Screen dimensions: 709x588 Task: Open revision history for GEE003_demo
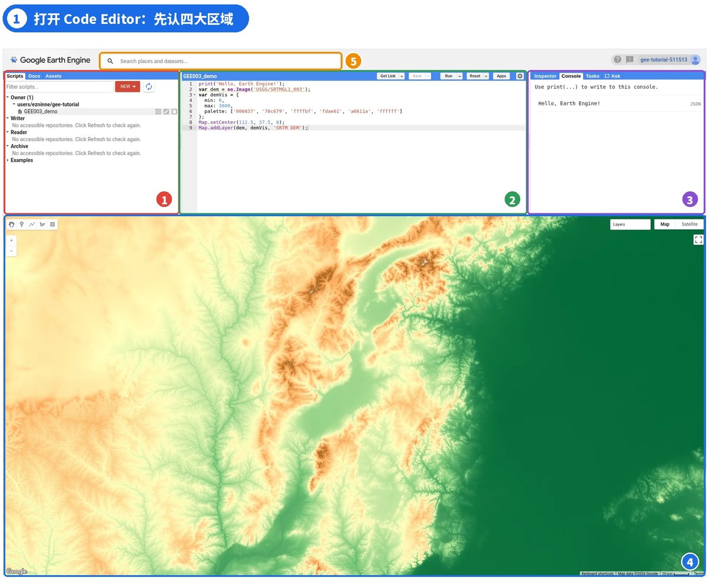click(158, 111)
